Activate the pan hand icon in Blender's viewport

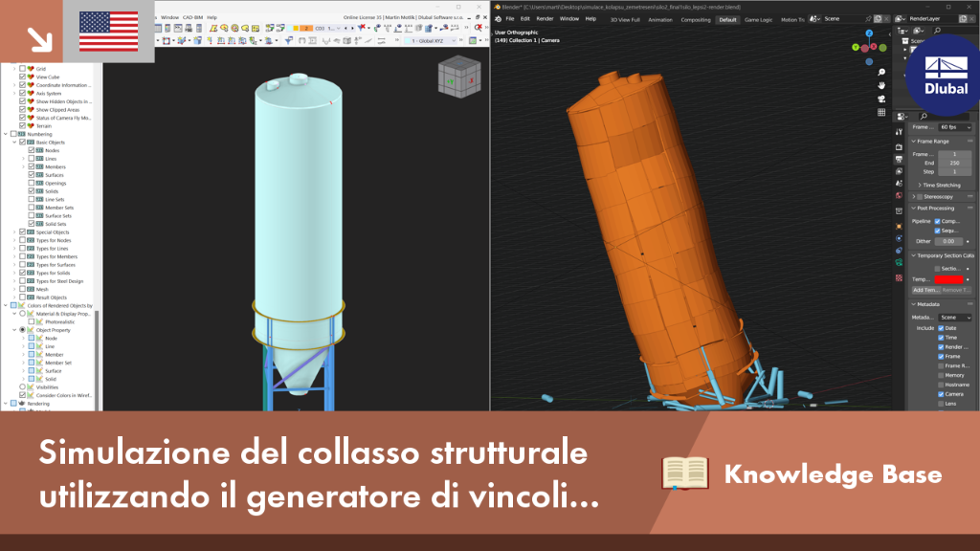pos(881,85)
